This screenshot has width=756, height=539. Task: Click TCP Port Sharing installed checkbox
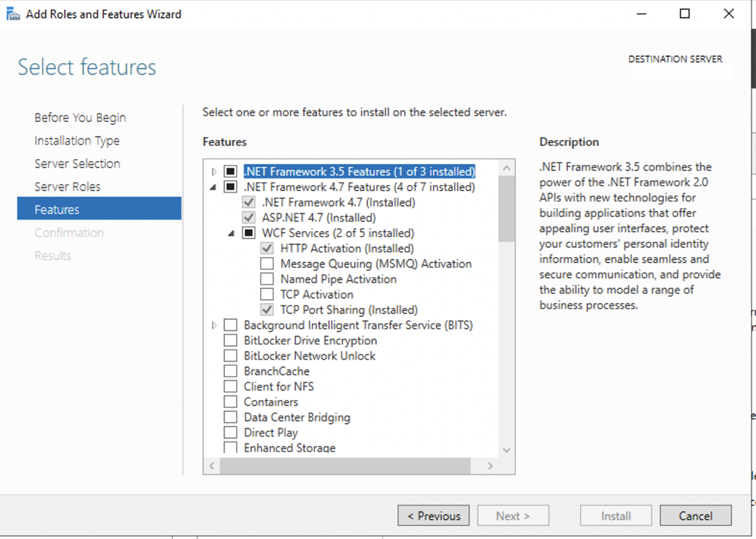267,309
